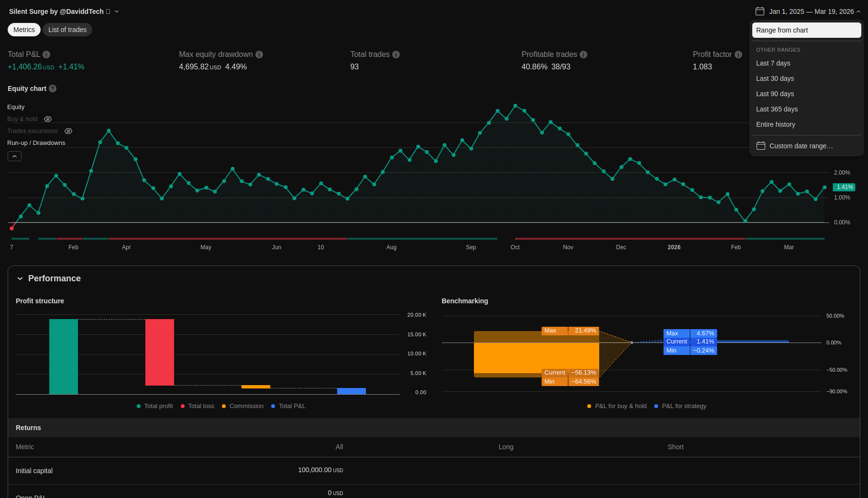Open the Equity chart help icon
Screen dimensions: 868x498
53,89
